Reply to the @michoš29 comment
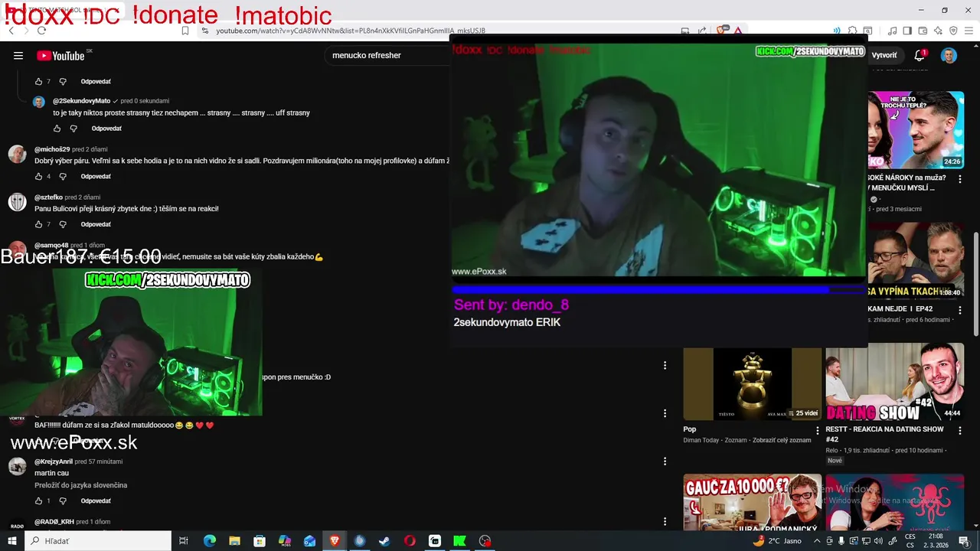 [x=96, y=176]
